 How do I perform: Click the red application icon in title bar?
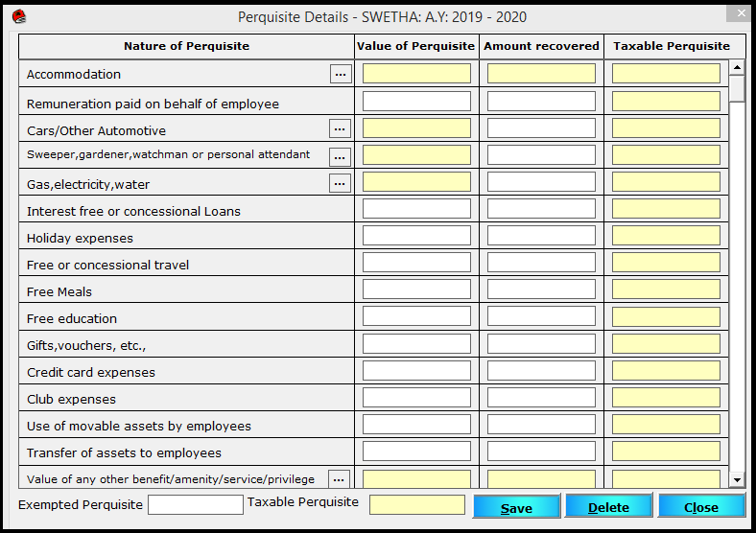click(19, 17)
